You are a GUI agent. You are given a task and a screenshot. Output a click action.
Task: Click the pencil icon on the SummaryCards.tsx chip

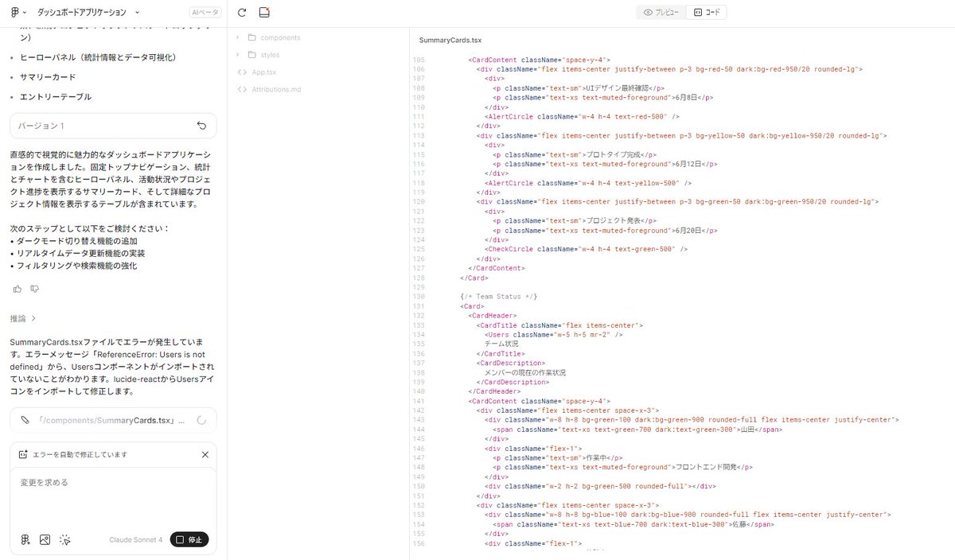click(25, 420)
